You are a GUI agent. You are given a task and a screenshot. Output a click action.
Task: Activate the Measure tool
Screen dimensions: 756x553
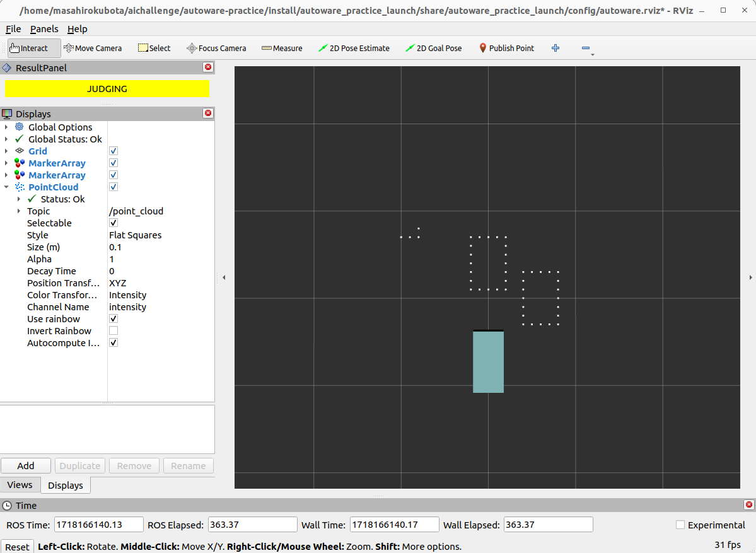tap(281, 48)
